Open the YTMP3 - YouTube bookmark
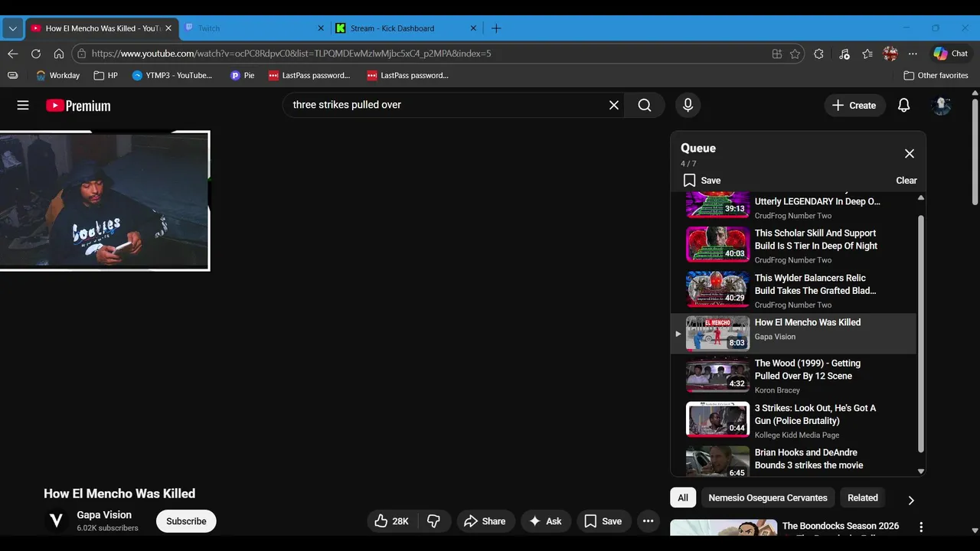The height and width of the screenshot is (551, 980). [172, 76]
